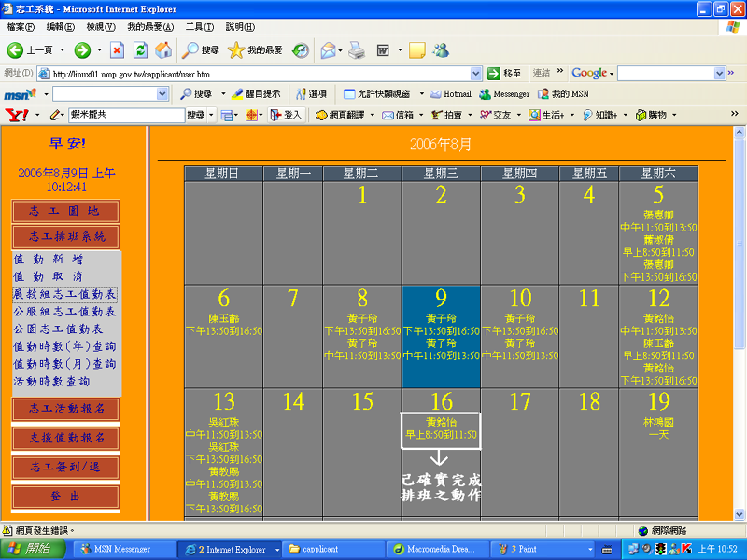Screen dimensions: 747x560
Task: Click Hotmail on the MSN toolbar
Action: 450,93
